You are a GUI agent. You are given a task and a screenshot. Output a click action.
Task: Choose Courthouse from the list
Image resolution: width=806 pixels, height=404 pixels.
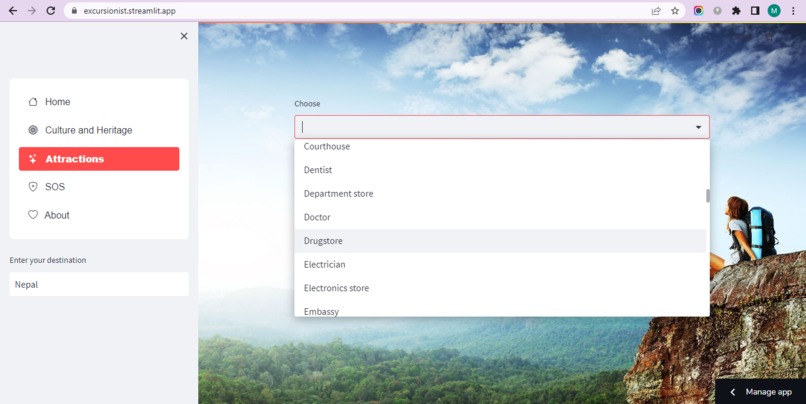click(500, 146)
